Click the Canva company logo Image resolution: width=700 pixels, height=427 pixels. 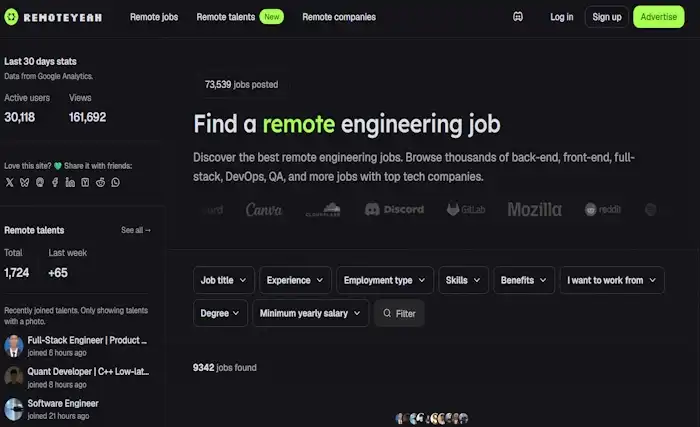click(x=264, y=209)
